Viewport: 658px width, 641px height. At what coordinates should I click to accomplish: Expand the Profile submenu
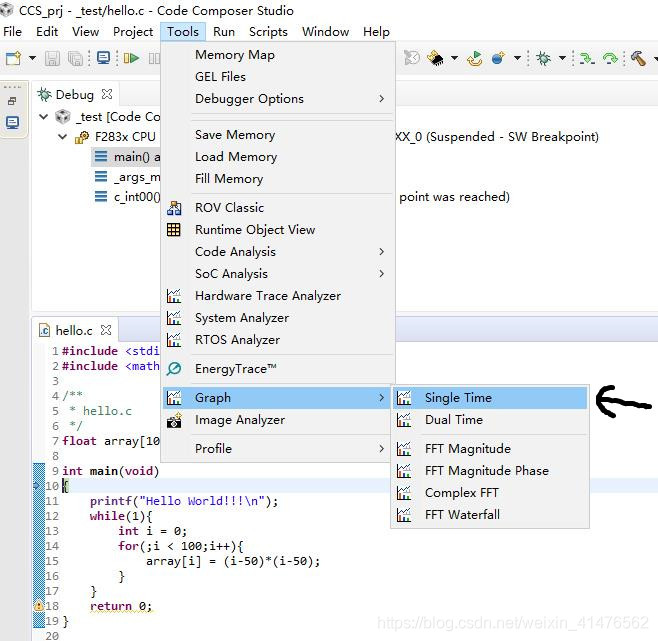tap(278, 449)
